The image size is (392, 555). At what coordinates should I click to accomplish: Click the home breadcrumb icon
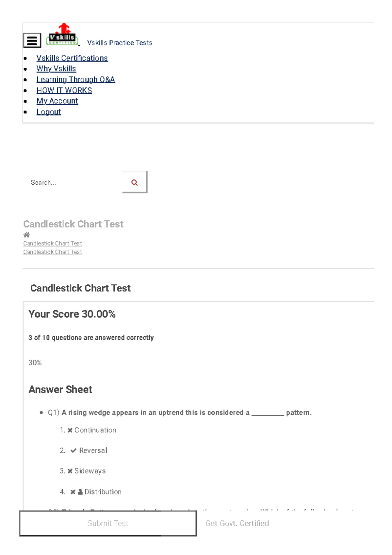(x=26, y=234)
